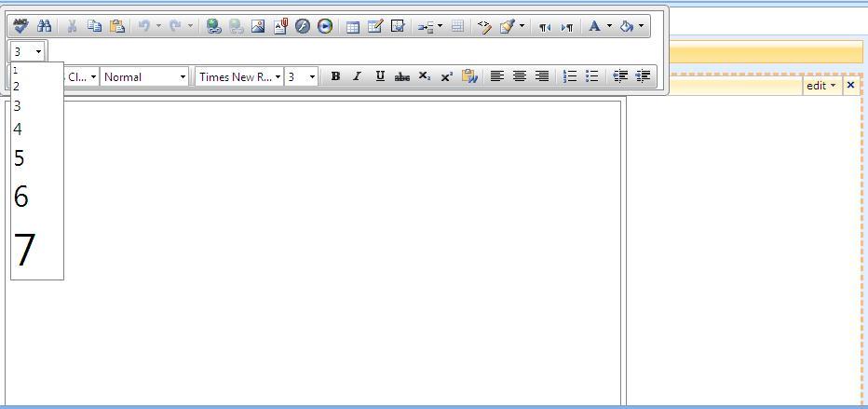Apply foreground text color A
The width and height of the screenshot is (868, 409).
coord(594,26)
